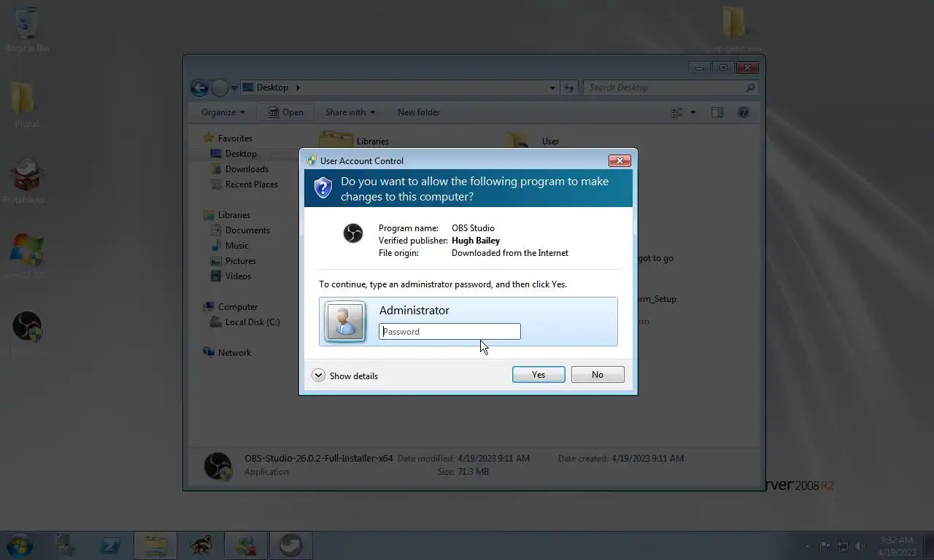Click the mypal folder on desktop

click(x=26, y=106)
